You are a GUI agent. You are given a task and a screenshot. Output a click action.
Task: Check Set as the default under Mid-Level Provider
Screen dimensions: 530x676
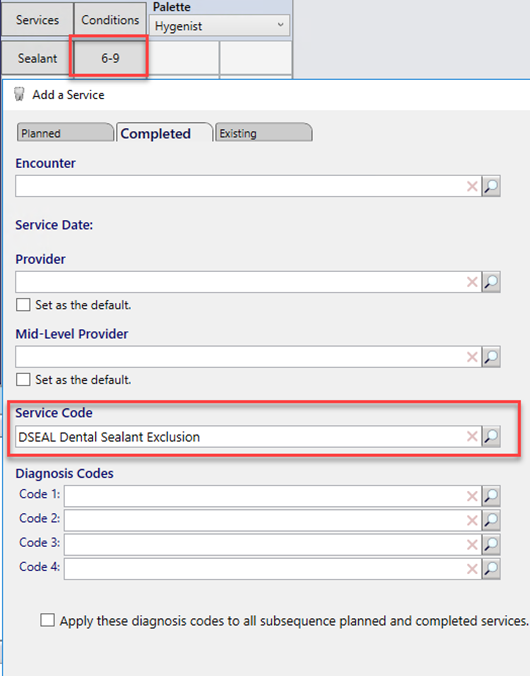[23, 380]
